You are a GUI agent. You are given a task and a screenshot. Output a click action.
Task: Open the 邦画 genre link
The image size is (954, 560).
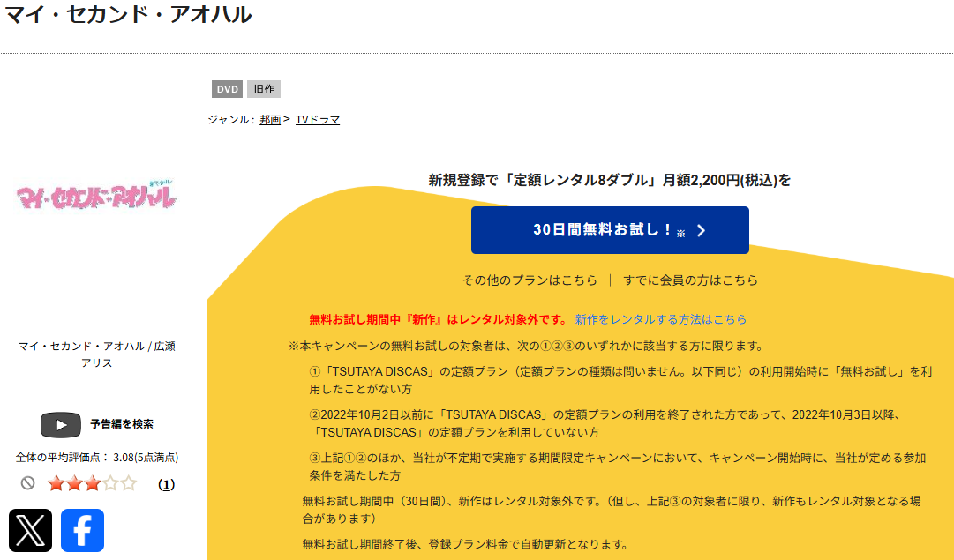[x=270, y=120]
